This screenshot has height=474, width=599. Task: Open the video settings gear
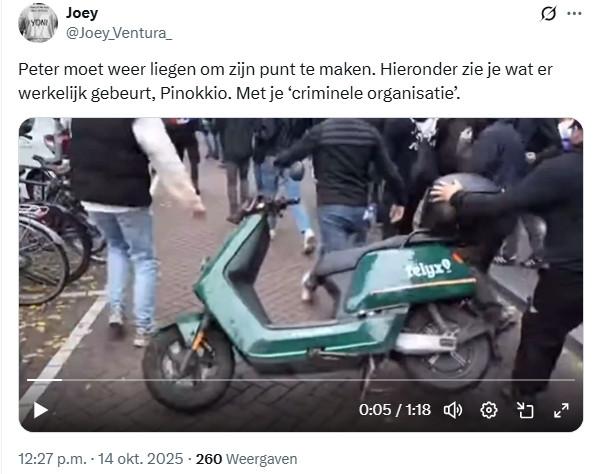(489, 411)
